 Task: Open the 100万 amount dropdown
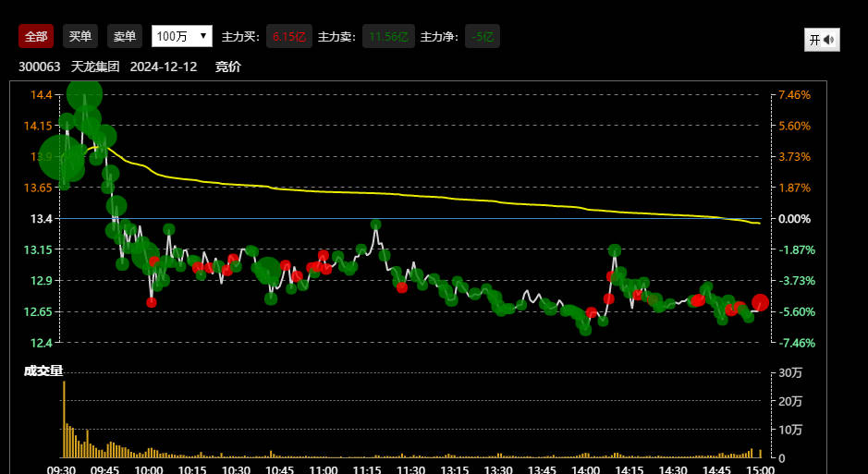(x=181, y=36)
